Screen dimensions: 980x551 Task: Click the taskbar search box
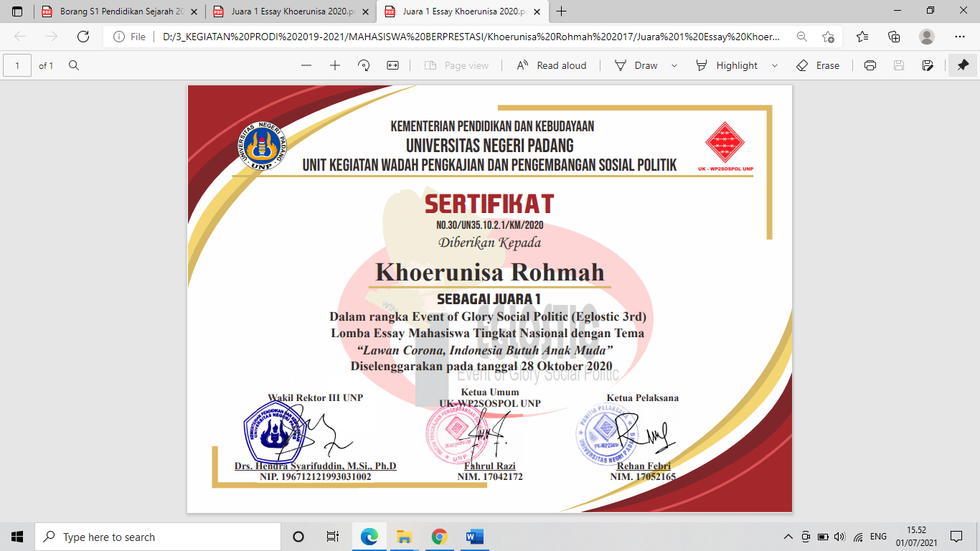(158, 537)
